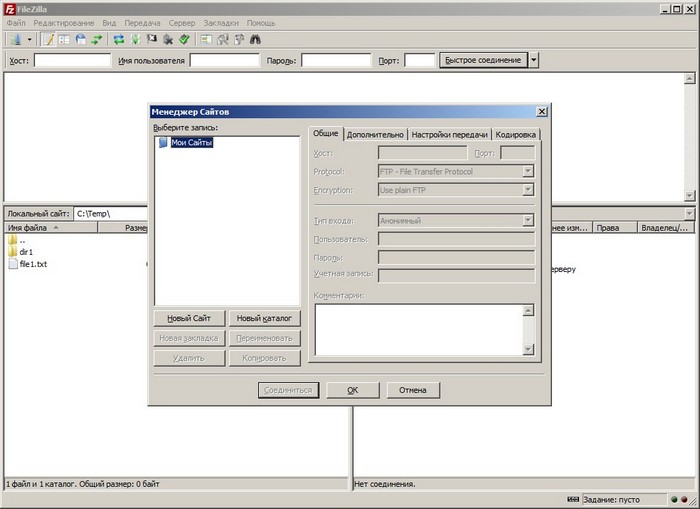
Task: Open the directory listing filters icon
Action: click(x=206, y=40)
